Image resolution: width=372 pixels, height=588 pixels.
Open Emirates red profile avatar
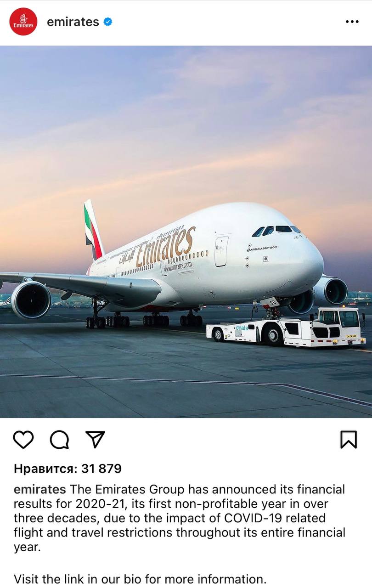pos(23,22)
